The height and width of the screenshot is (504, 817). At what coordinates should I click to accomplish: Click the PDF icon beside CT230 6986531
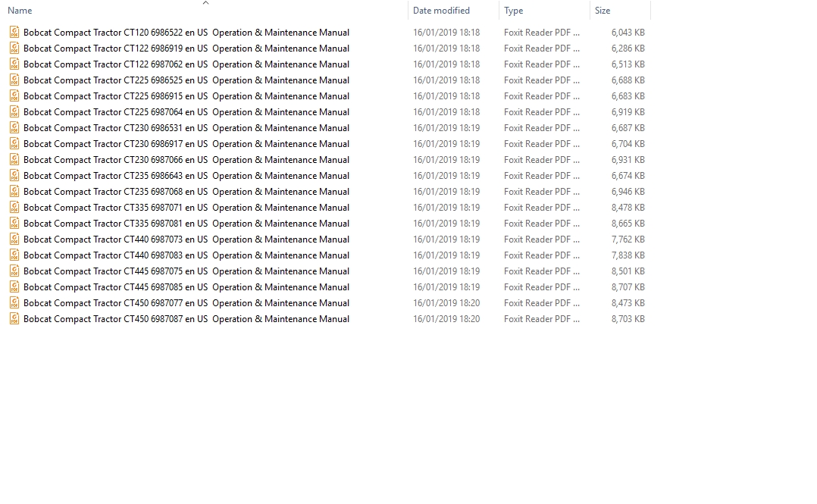14,127
